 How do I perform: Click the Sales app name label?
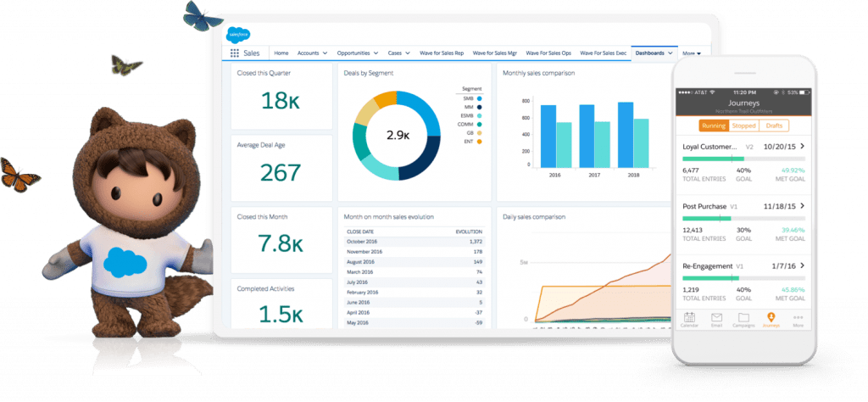pos(251,53)
